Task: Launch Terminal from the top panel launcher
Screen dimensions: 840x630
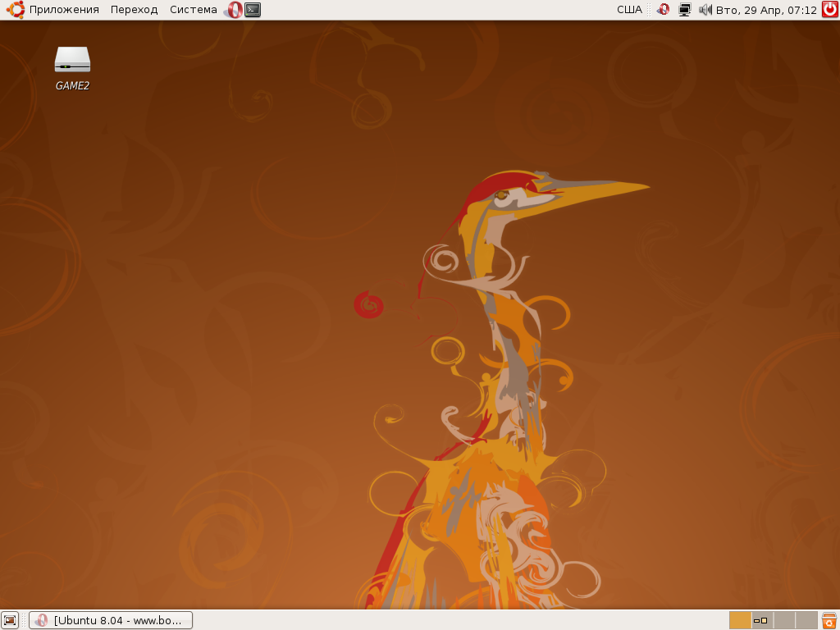Action: coord(253,10)
